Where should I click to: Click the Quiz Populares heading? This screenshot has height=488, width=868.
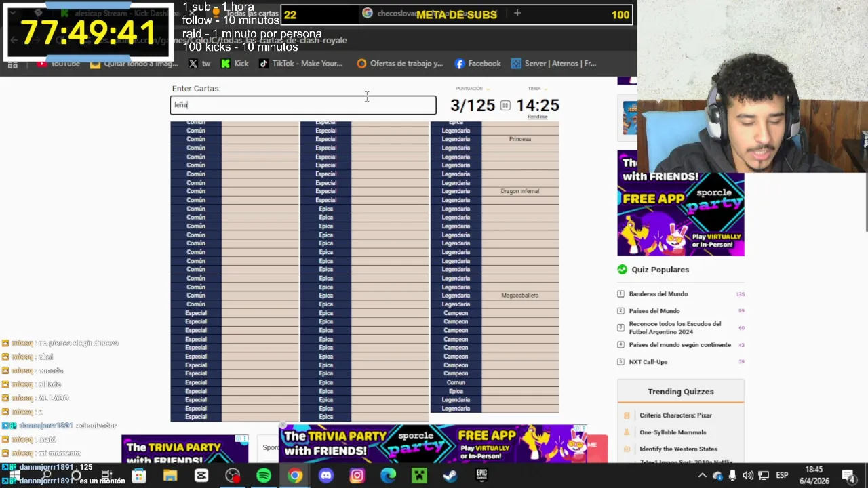(660, 270)
